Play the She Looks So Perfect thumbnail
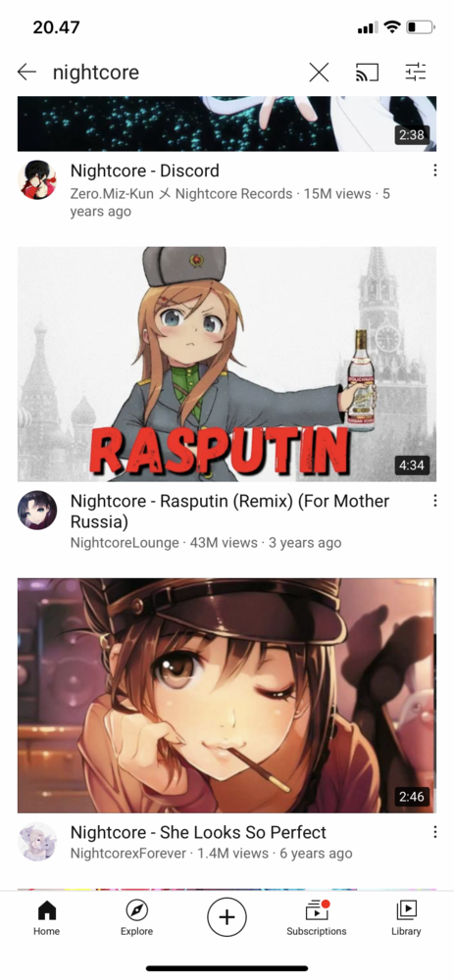Screen dimensions: 454x980 tap(227, 695)
